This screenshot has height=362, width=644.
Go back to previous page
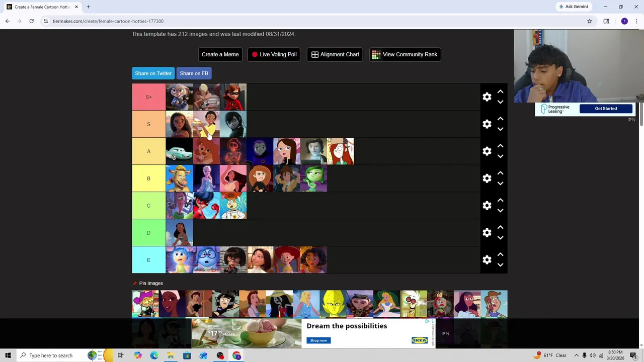[7, 21]
